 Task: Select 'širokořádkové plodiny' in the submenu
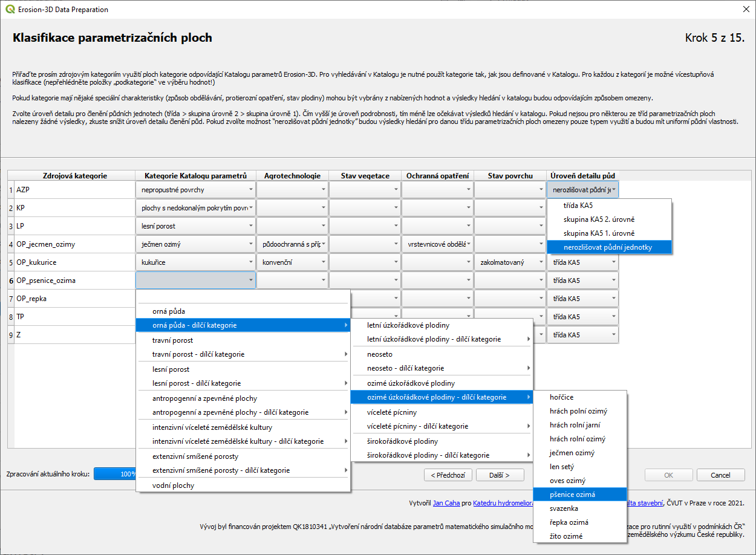tap(442, 441)
